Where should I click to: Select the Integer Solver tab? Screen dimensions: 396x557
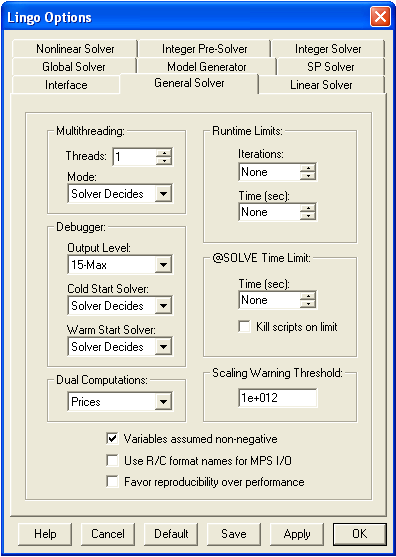coord(328,49)
